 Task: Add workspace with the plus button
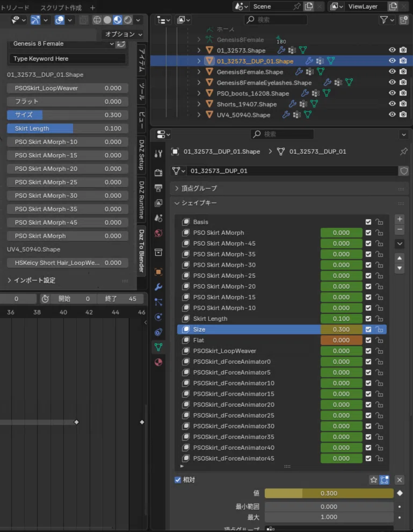click(92, 7)
